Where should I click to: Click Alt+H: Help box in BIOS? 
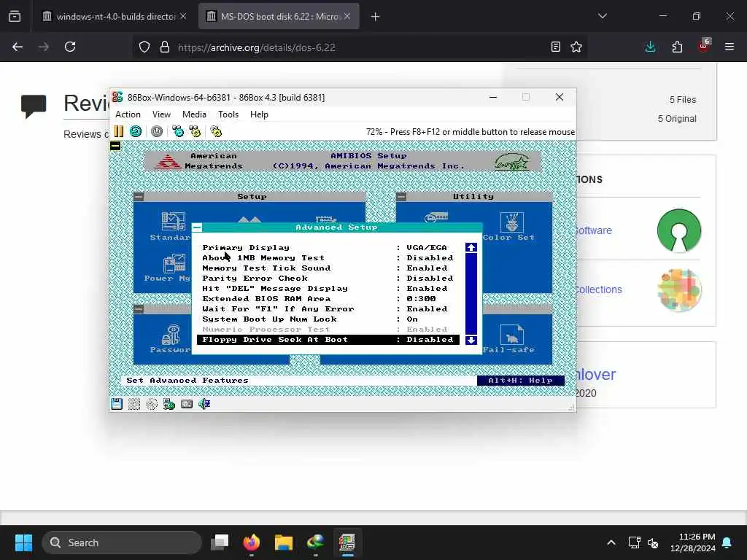click(520, 381)
